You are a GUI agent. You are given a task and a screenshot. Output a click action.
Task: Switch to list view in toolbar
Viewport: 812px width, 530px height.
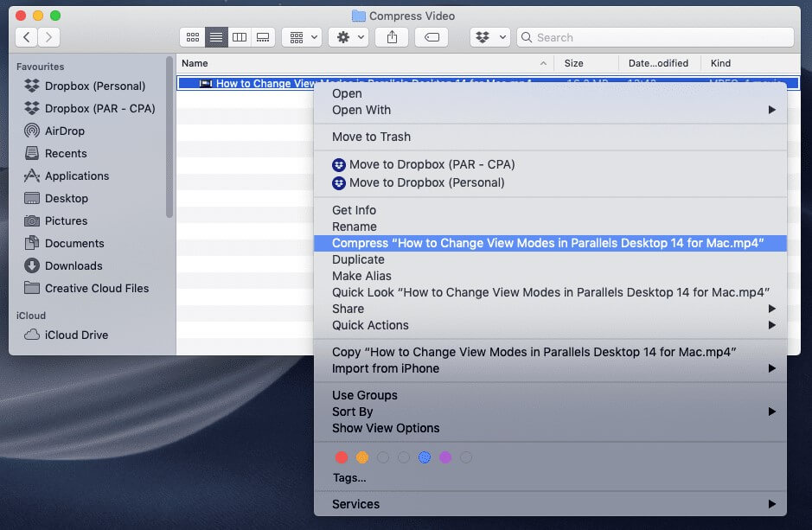[x=216, y=37]
